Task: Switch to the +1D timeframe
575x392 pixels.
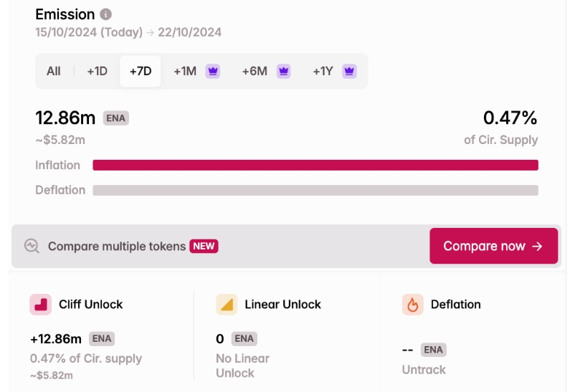Action: click(x=98, y=71)
